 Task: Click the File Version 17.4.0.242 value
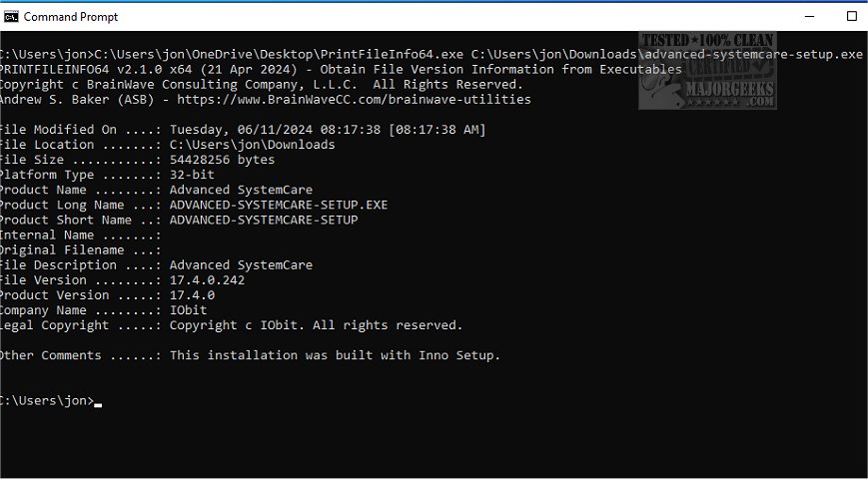(x=207, y=280)
